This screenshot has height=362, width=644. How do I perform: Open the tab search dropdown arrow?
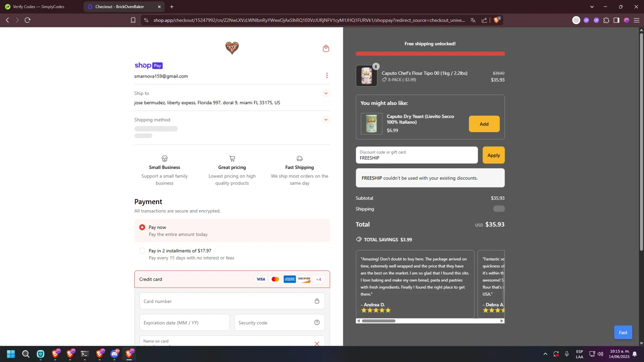coord(592,7)
